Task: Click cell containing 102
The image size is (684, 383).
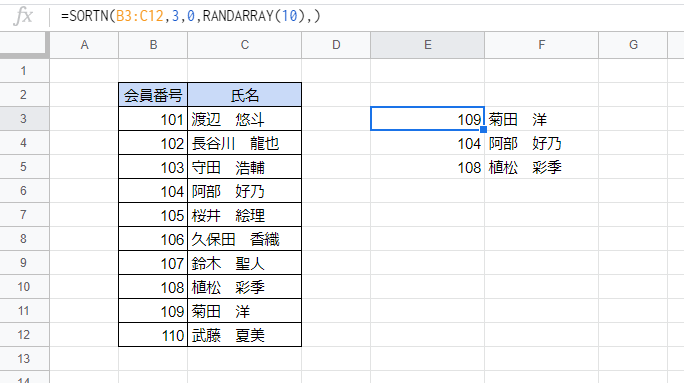Action: click(153, 143)
